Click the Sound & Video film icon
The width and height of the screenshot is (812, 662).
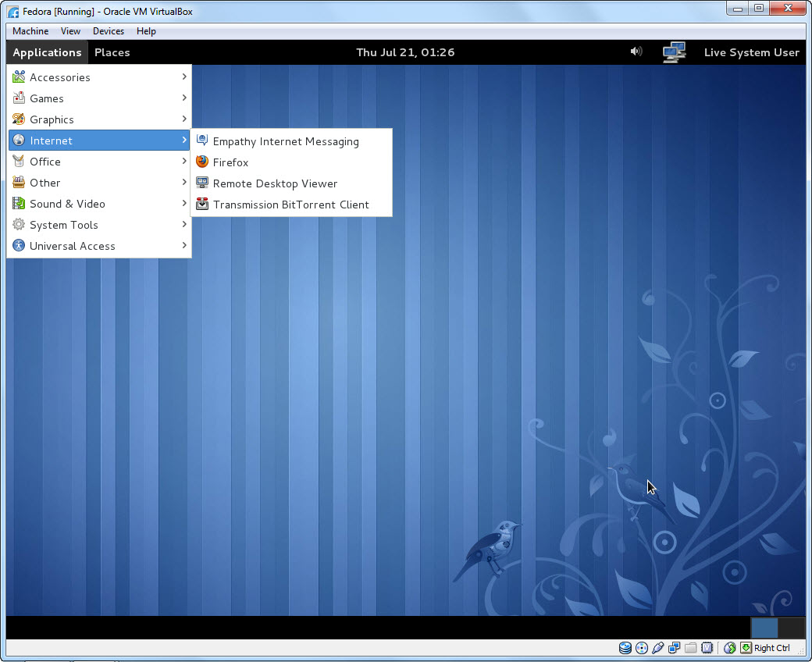pyautogui.click(x=19, y=204)
